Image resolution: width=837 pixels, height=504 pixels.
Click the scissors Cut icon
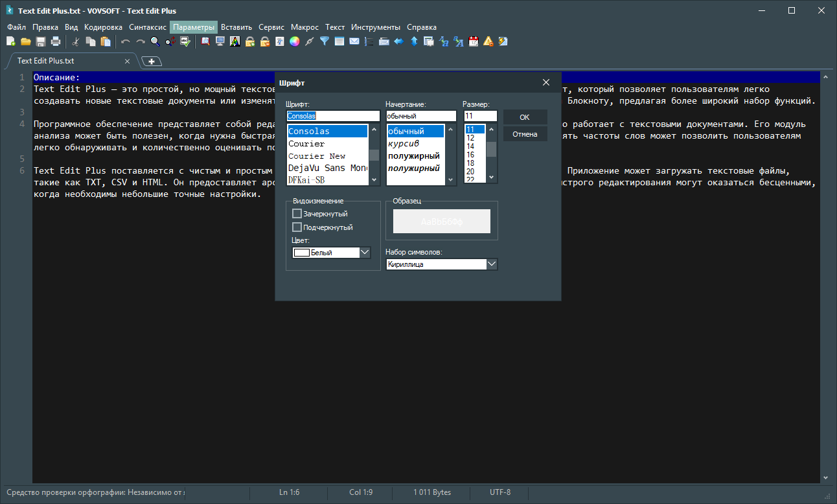(76, 41)
